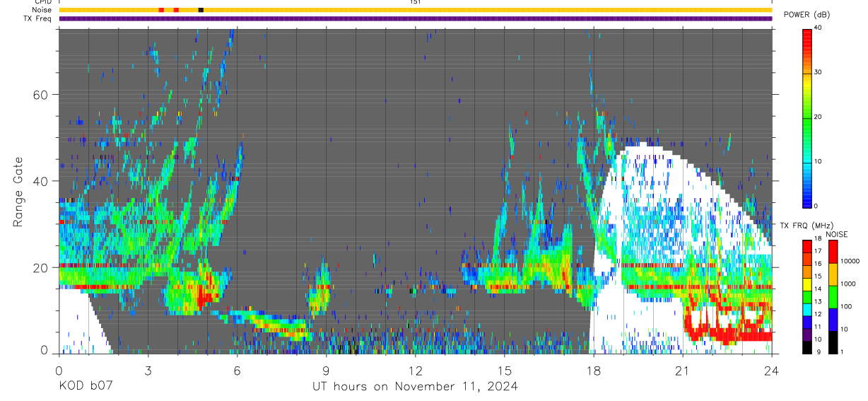This screenshot has height=401, width=868.
Task: Click the 'NOISE' legend title
Action: [x=837, y=234]
